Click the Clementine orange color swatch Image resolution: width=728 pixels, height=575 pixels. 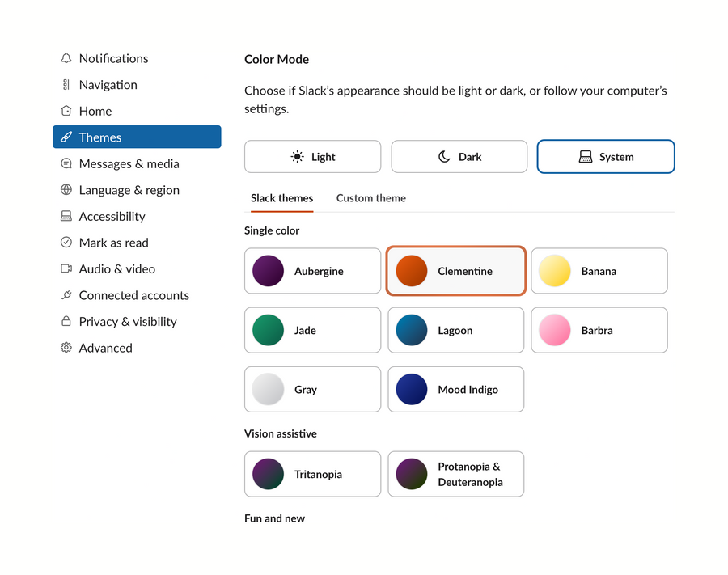(x=411, y=271)
